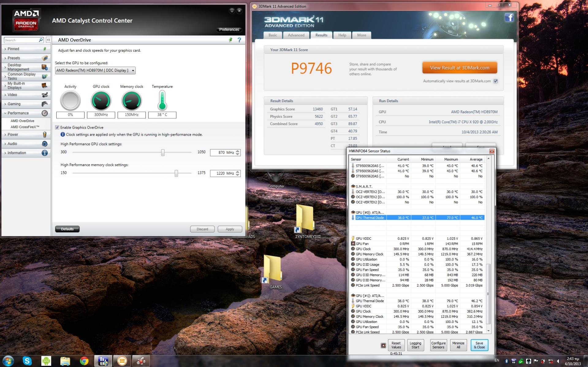This screenshot has height=367, width=588.
Task: Click the Power battery icon
Action: 45,134
